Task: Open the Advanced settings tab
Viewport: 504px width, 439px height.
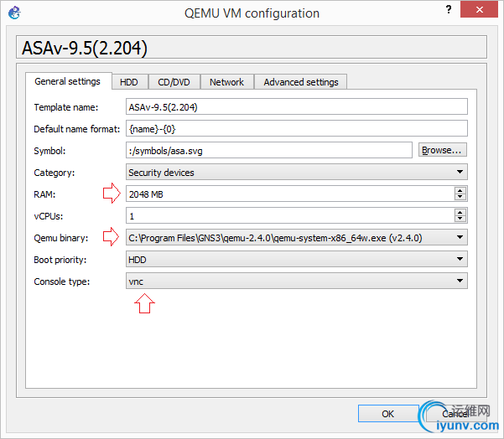Action: pyautogui.click(x=301, y=82)
